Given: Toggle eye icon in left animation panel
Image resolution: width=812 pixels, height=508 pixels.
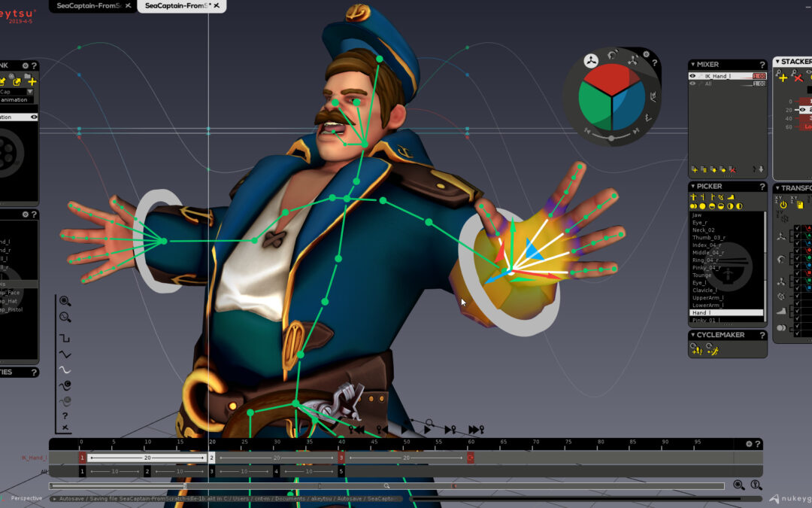Looking at the screenshot, I should point(34,117).
